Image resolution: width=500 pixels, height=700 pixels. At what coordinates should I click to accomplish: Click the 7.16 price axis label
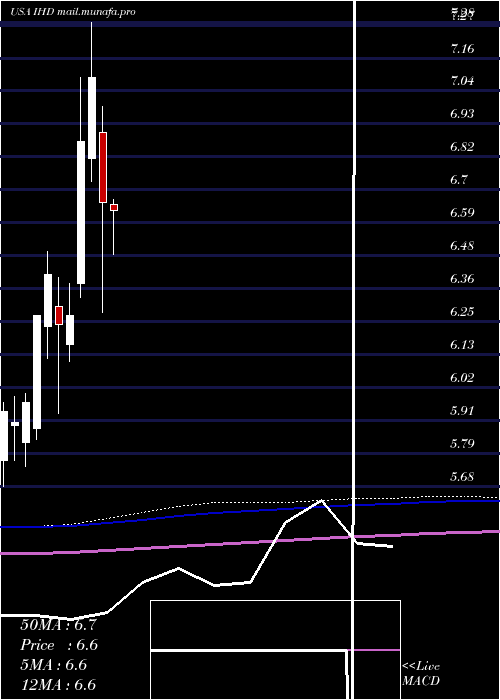click(x=462, y=49)
